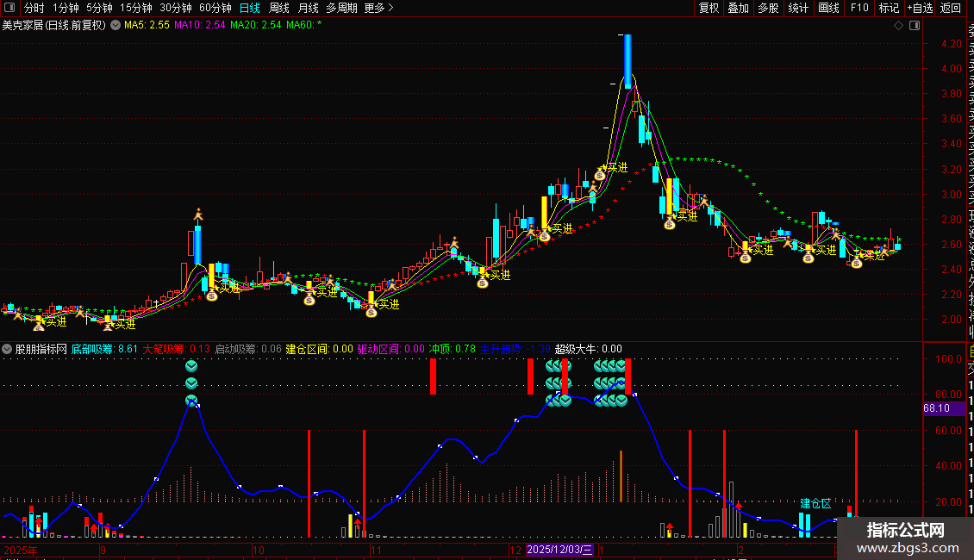The image size is (974, 560).
Task: Add stock via +自选 button
Action: pos(920,8)
